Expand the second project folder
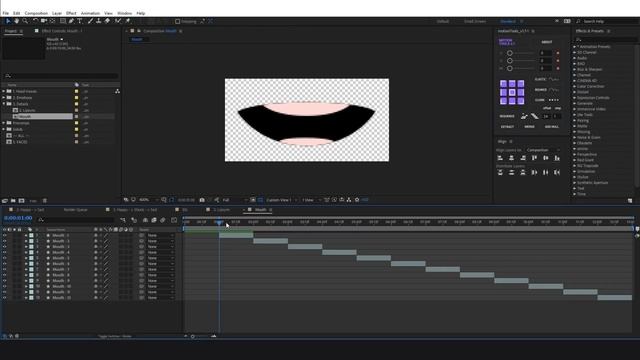640x360 pixels. click(4, 98)
